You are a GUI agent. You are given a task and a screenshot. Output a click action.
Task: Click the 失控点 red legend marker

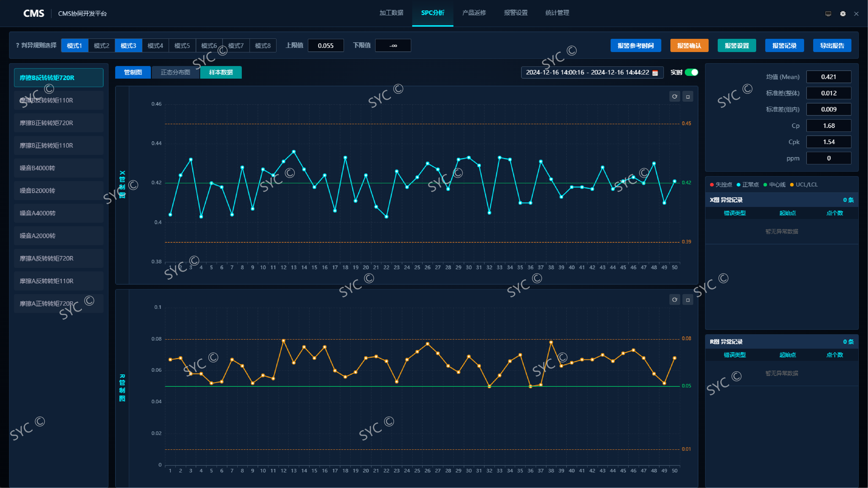[712, 184]
